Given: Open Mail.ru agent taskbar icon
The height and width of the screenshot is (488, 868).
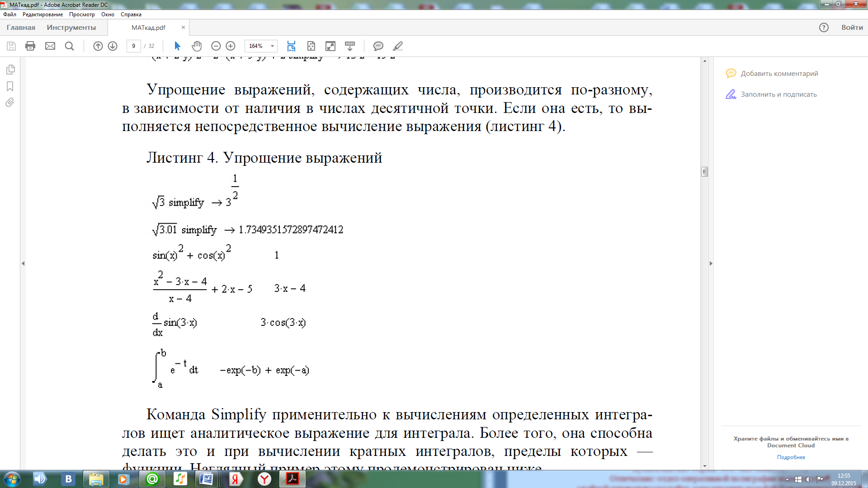Looking at the screenshot, I should point(152,479).
